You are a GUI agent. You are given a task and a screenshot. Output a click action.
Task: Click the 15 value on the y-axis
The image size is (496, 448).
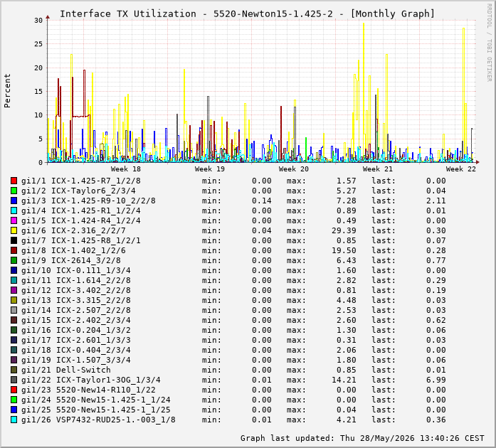pyautogui.click(x=38, y=91)
